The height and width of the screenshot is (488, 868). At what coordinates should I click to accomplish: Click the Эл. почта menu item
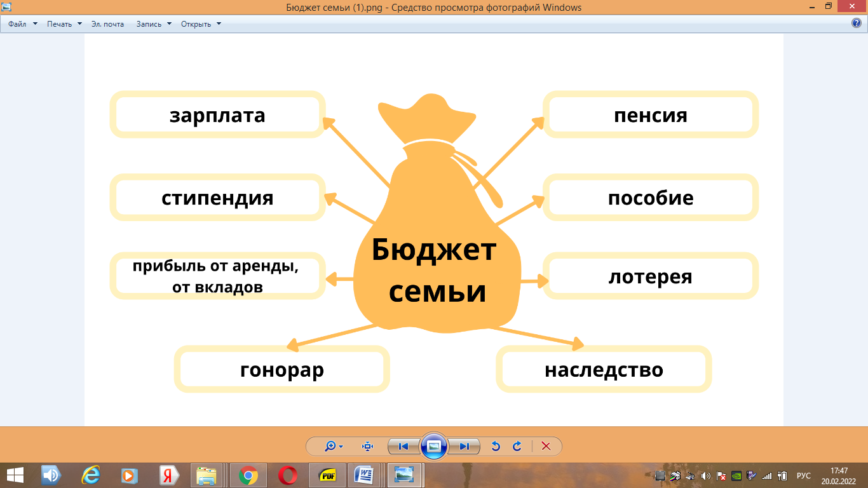[x=107, y=24]
